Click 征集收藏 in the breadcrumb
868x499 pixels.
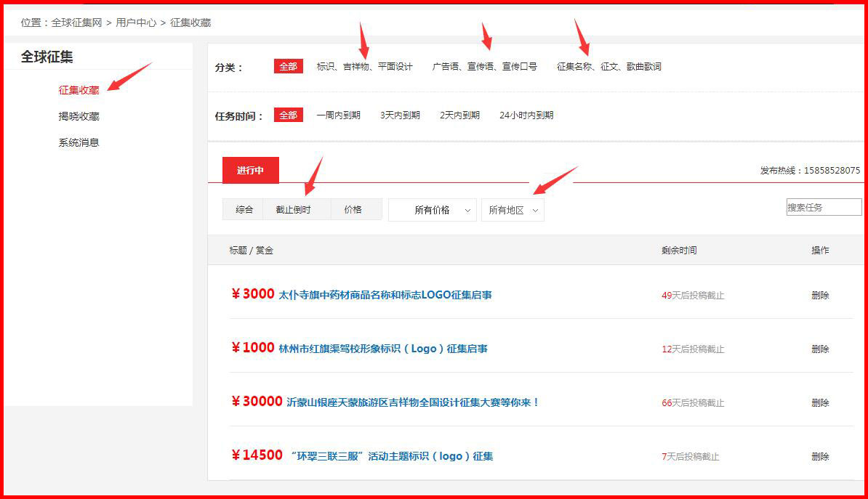click(190, 23)
